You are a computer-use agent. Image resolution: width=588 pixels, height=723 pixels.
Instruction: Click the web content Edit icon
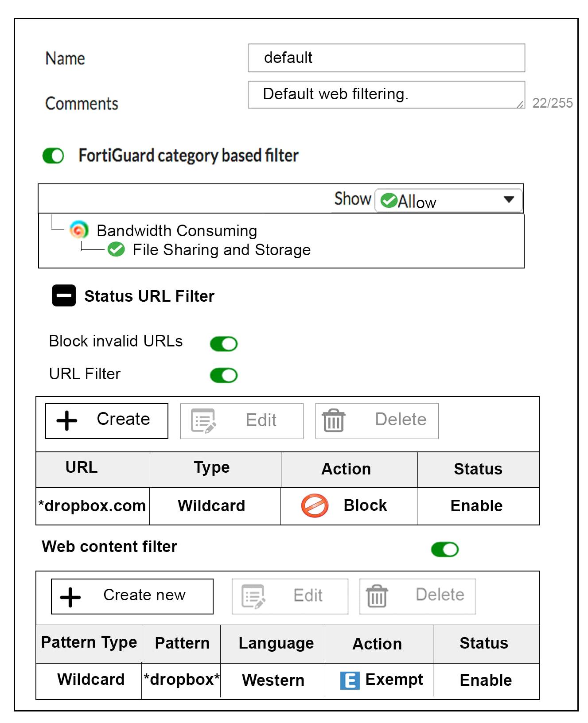(254, 596)
